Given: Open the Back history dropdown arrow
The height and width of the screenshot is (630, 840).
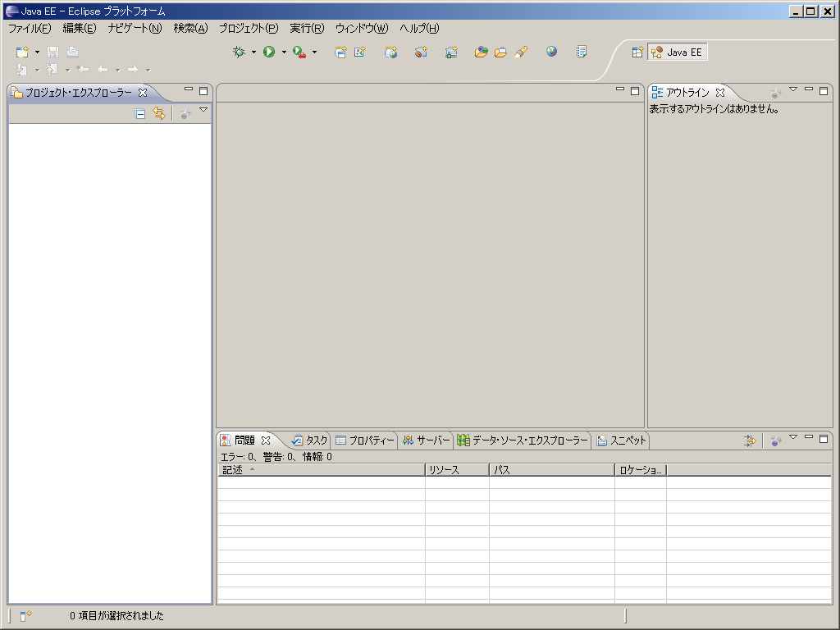Looking at the screenshot, I should (117, 70).
